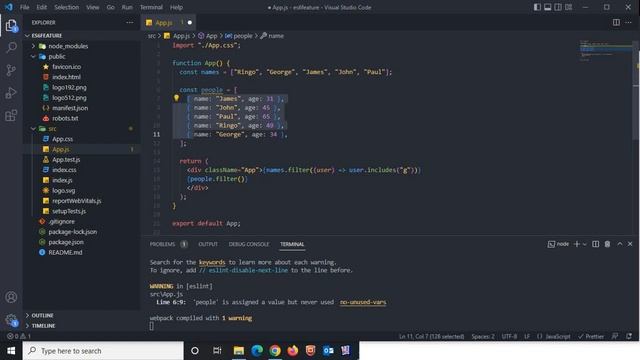Viewport: 640px width, 360px height.
Task: Open App.css in the explorer
Action: (62, 139)
